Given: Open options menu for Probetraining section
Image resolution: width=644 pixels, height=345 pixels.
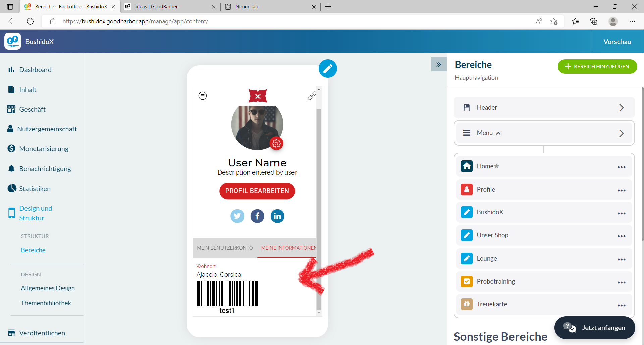Looking at the screenshot, I should pyautogui.click(x=622, y=282).
